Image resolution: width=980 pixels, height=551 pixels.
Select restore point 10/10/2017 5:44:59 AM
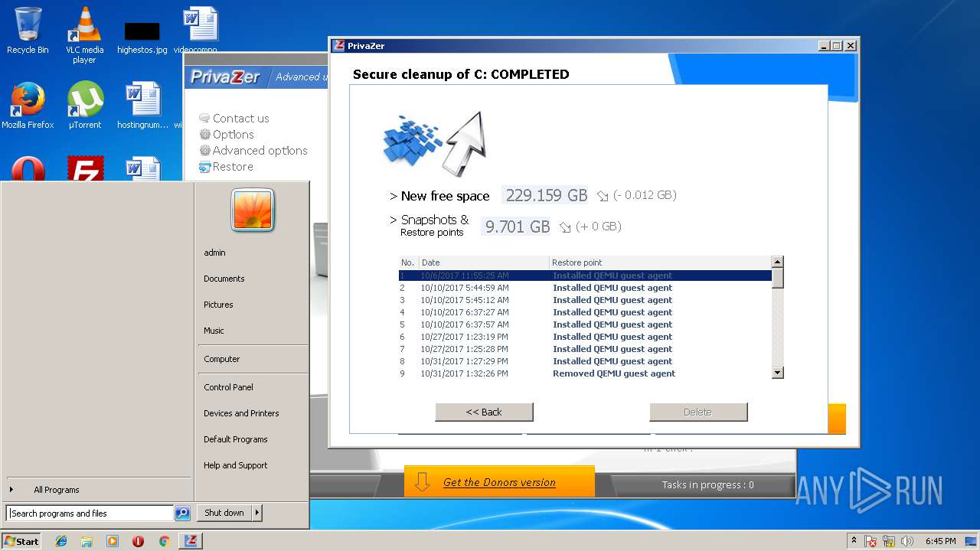(585, 288)
